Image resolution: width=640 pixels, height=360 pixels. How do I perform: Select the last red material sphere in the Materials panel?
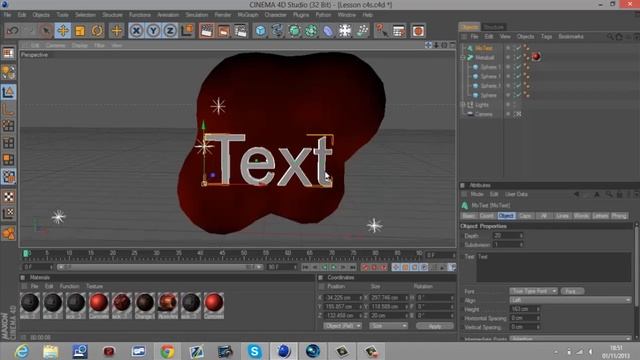213,303
